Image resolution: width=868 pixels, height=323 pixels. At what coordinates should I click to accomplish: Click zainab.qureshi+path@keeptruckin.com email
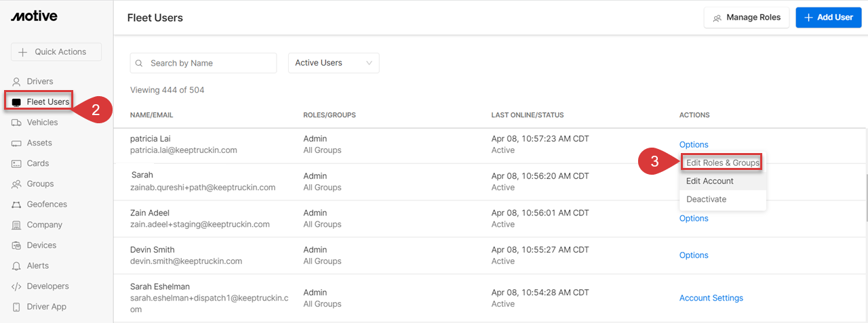click(203, 188)
